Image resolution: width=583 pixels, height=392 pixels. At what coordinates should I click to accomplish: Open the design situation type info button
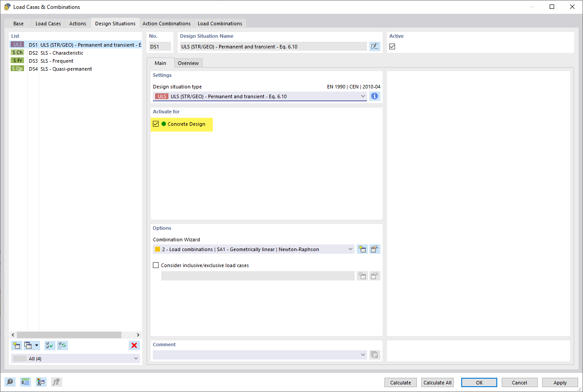pyautogui.click(x=375, y=96)
